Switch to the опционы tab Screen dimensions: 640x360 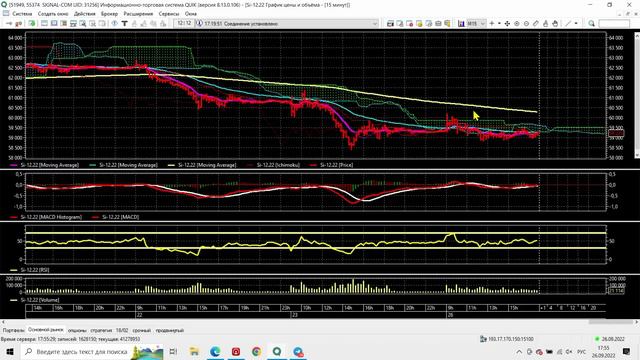[77, 330]
